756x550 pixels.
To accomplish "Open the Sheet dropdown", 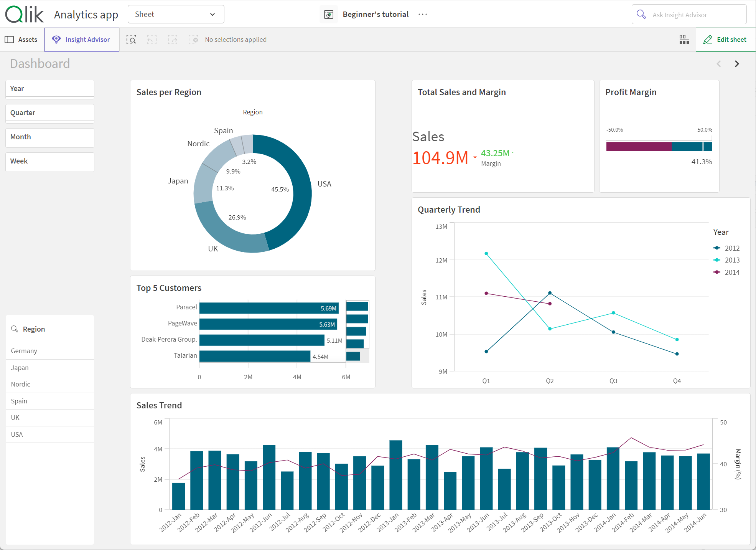I will 176,15.
